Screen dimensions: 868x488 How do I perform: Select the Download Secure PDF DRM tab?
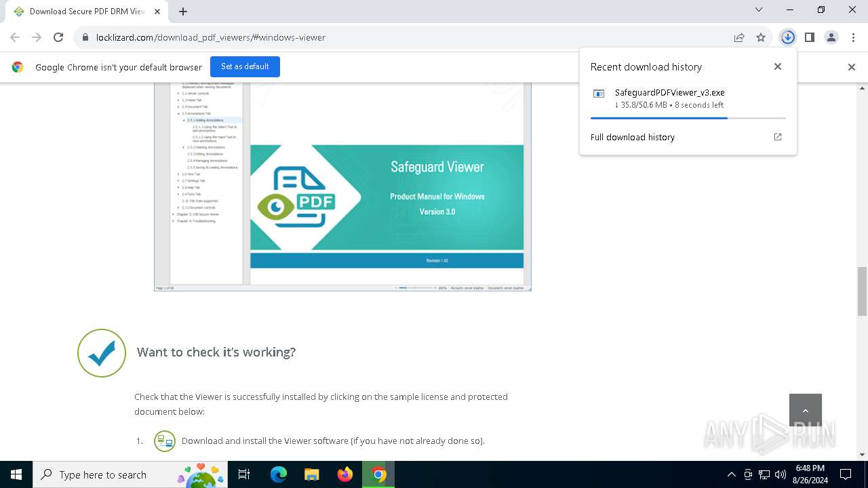(87, 11)
